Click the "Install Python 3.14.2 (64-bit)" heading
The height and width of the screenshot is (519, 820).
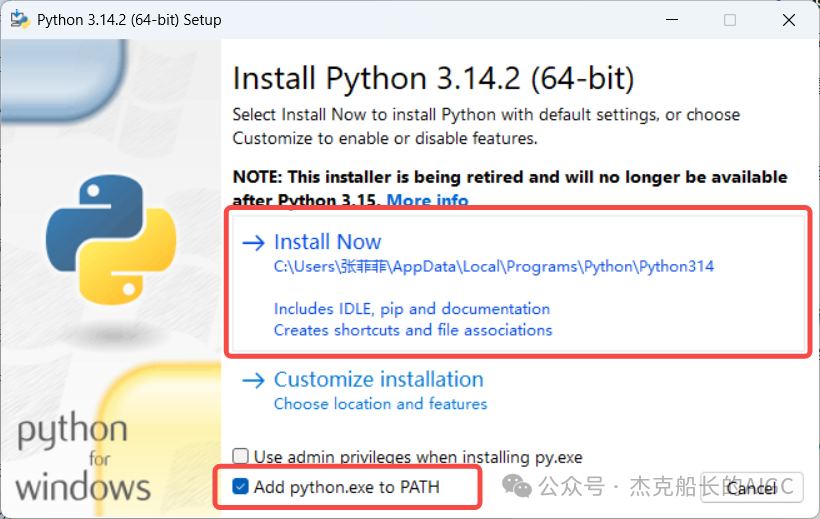click(x=433, y=78)
